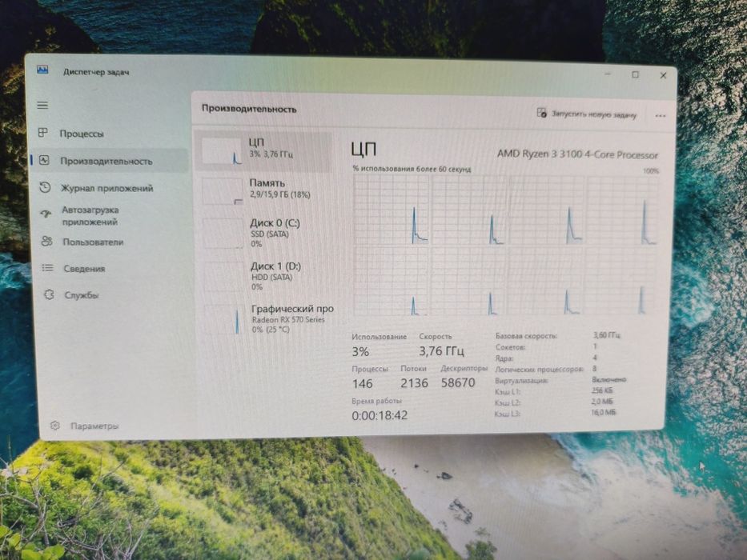The height and width of the screenshot is (560, 747).
Task: Minimize the Task Manager window
Action: (608, 74)
